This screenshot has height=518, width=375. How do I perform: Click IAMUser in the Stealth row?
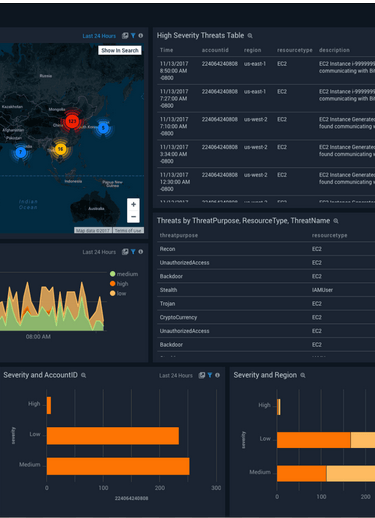pos(322,290)
